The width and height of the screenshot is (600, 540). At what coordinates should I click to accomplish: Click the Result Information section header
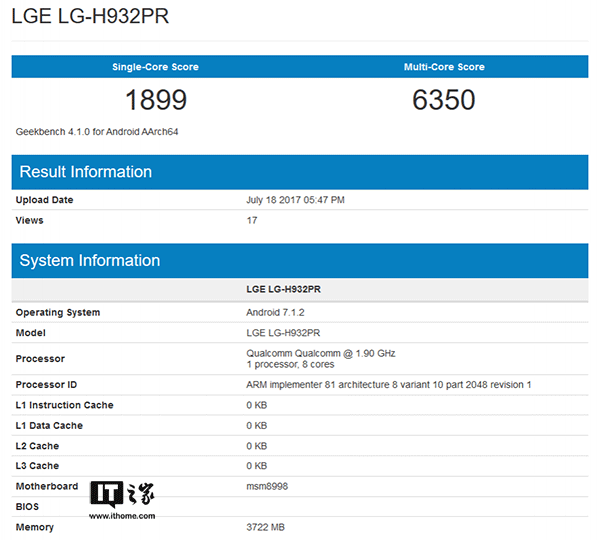tap(86, 172)
